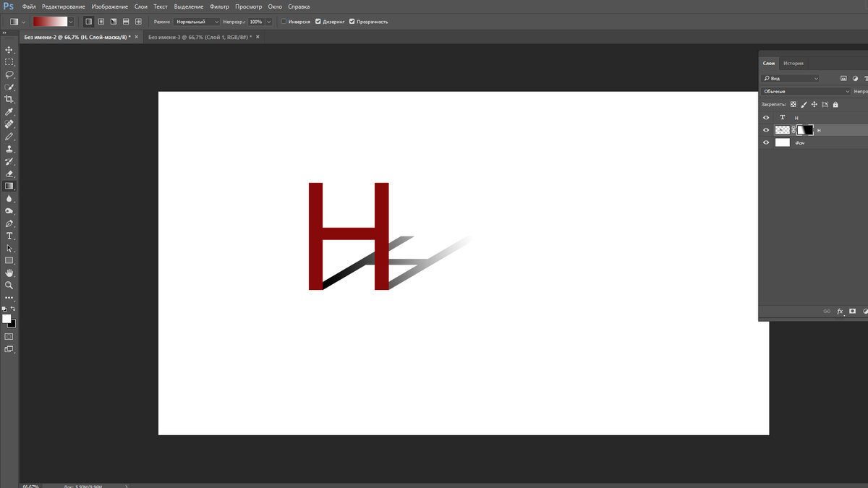
Task: Open the Редактирование menu
Action: 64,7
